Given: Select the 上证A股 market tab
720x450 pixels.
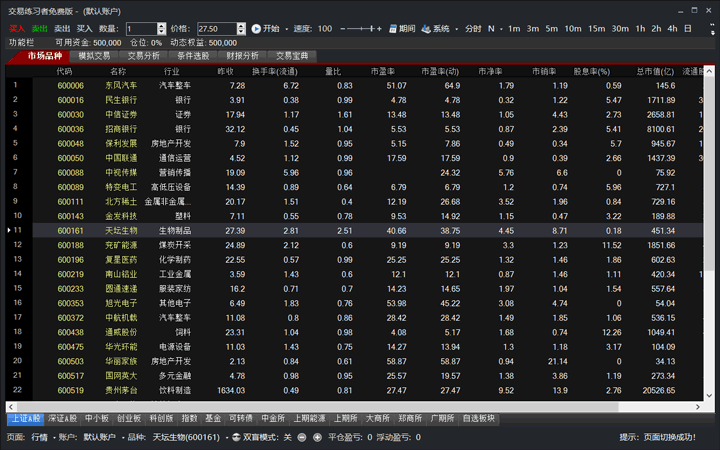Looking at the screenshot, I should click(26, 418).
